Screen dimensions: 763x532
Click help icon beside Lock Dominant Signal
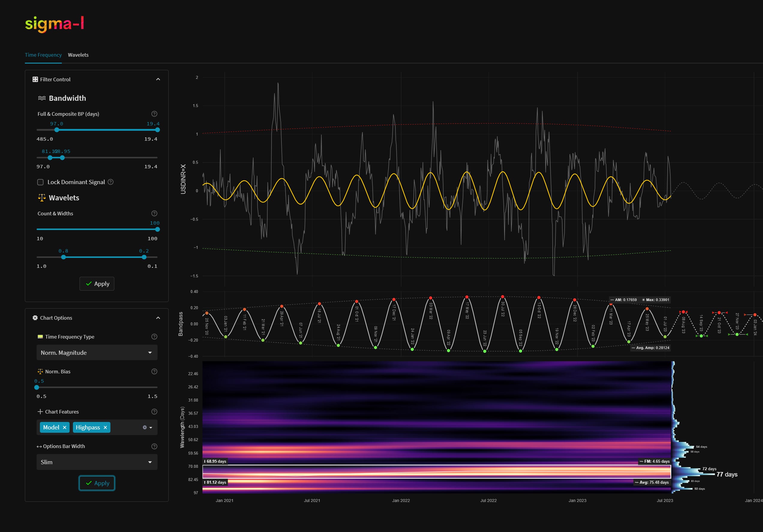point(111,182)
